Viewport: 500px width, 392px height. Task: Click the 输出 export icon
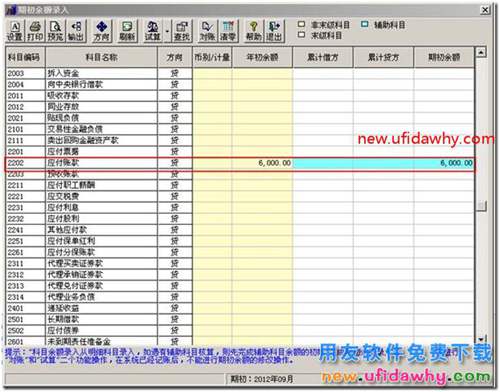pos(76,31)
